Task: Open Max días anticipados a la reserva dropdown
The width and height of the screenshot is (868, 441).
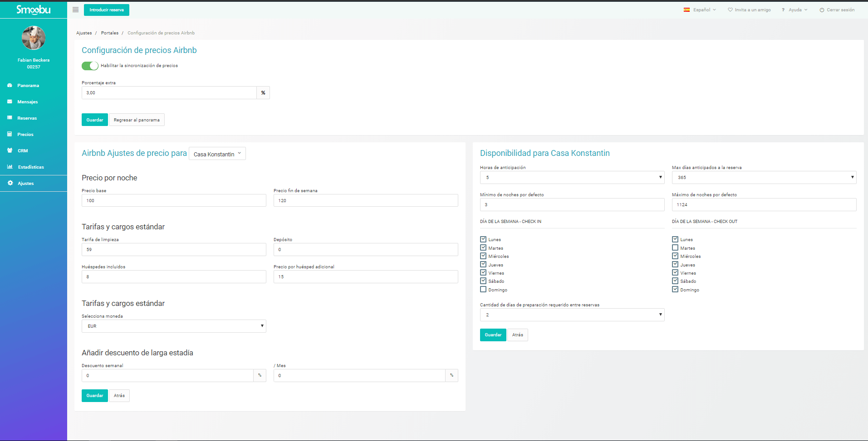Action: 764,177
